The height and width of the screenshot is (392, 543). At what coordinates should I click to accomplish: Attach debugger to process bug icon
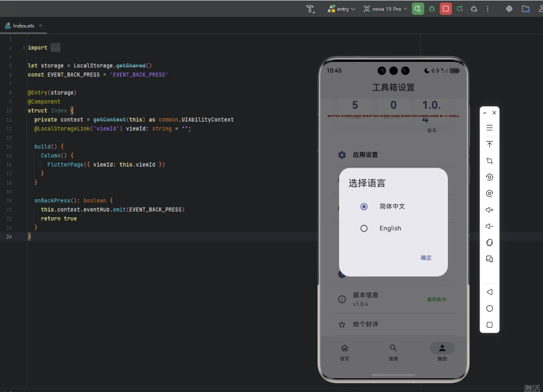click(474, 9)
